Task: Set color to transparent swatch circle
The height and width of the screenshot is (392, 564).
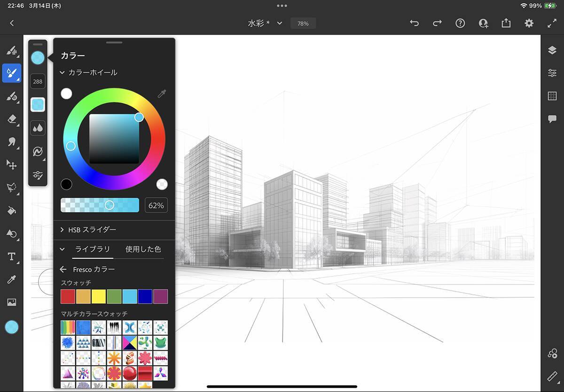Action: 162,184
